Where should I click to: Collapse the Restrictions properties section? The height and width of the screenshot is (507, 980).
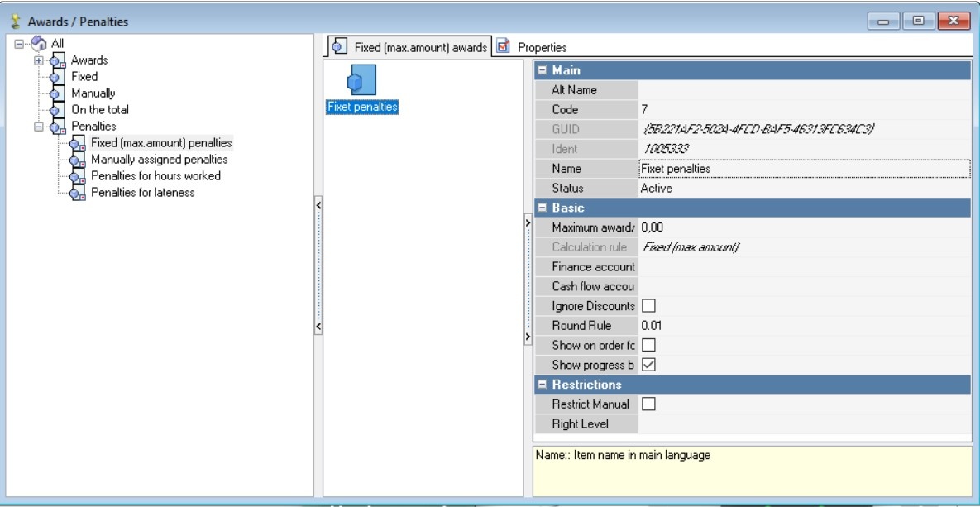pos(543,385)
